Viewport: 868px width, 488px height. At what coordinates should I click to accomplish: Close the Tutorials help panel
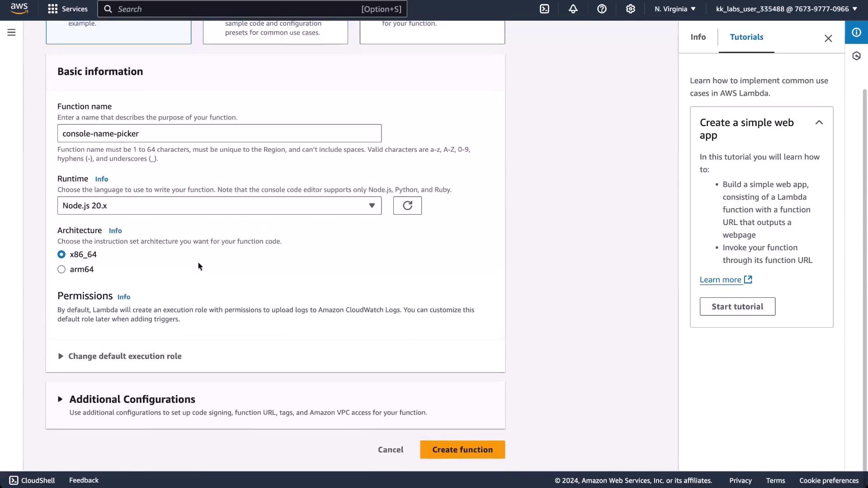pos(828,38)
